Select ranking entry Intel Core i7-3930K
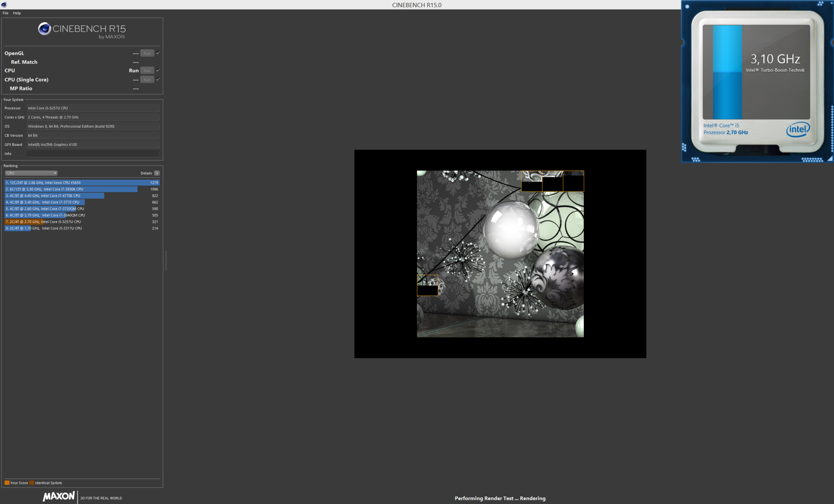The width and height of the screenshot is (834, 504). click(82, 189)
